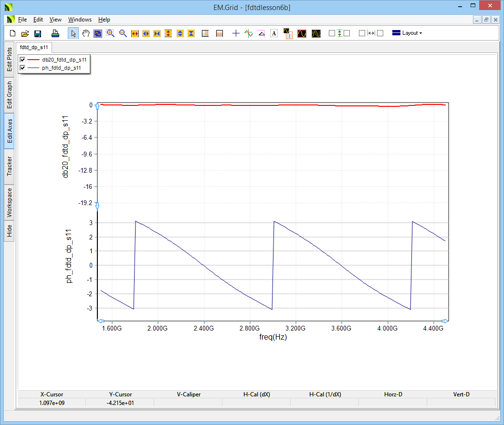The width and height of the screenshot is (504, 425).
Task: Click the X-Cursor value field
Action: [52, 403]
